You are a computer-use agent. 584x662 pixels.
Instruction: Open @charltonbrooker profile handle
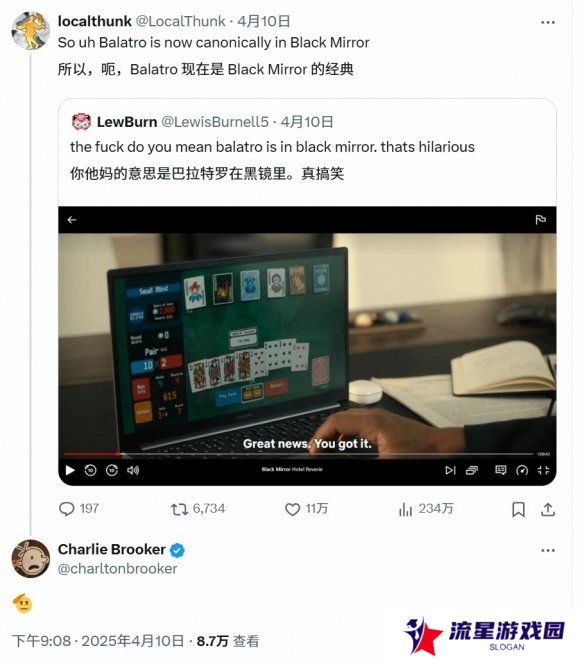click(x=117, y=569)
